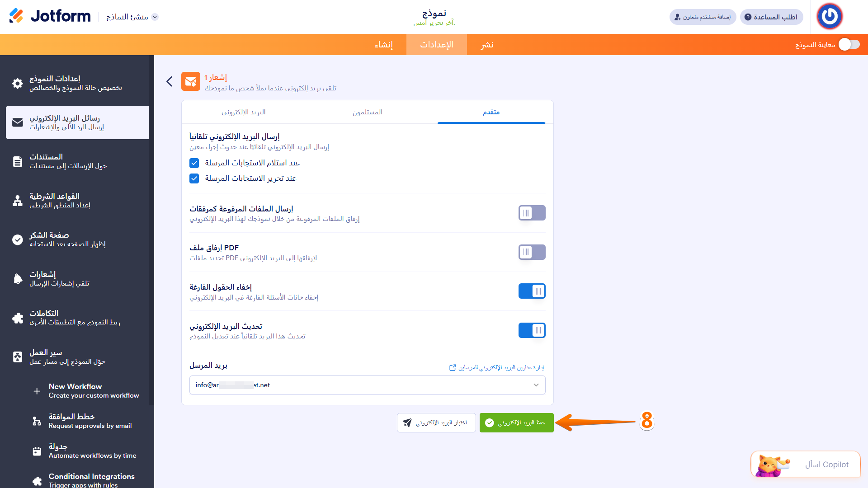Open القواعد الشرطية sidebar section

[77, 201]
